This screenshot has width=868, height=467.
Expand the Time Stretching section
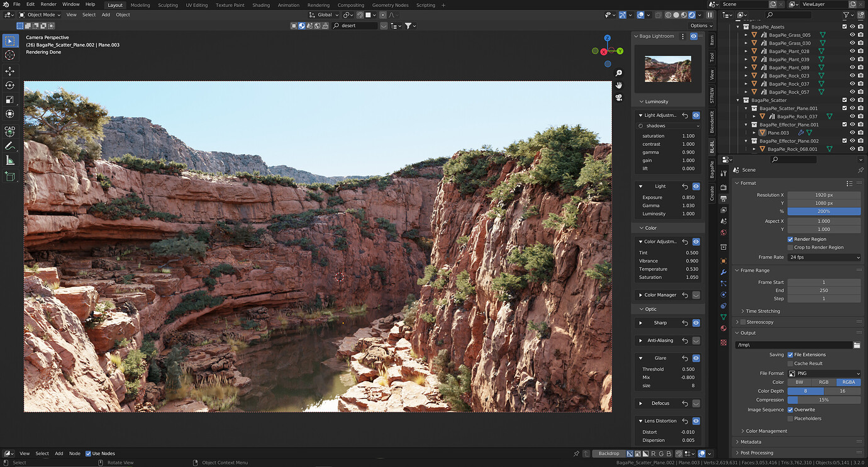(762, 311)
